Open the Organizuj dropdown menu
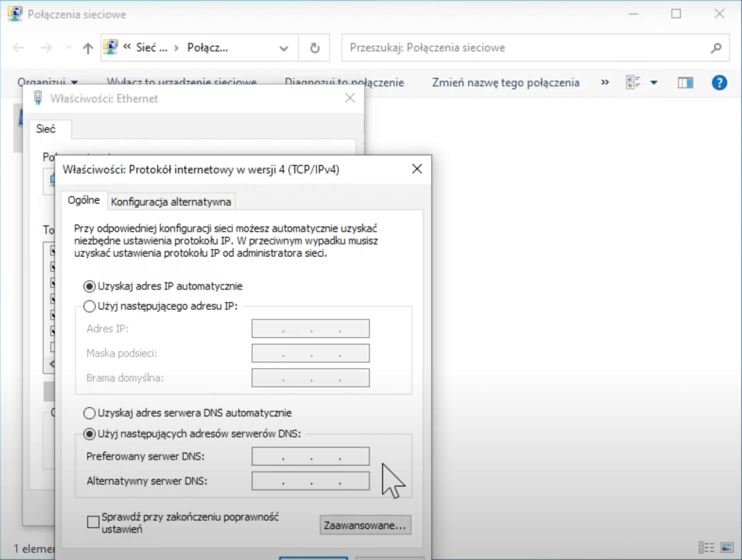The width and height of the screenshot is (742, 560). (46, 82)
